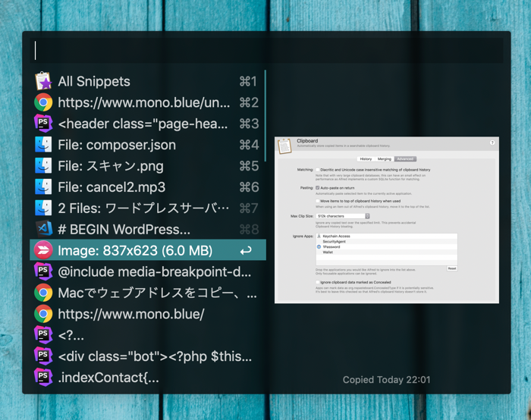Screen dimensions: 531x420
Task: Toggle the Auto-paste on return checkbox
Action: click(x=317, y=186)
